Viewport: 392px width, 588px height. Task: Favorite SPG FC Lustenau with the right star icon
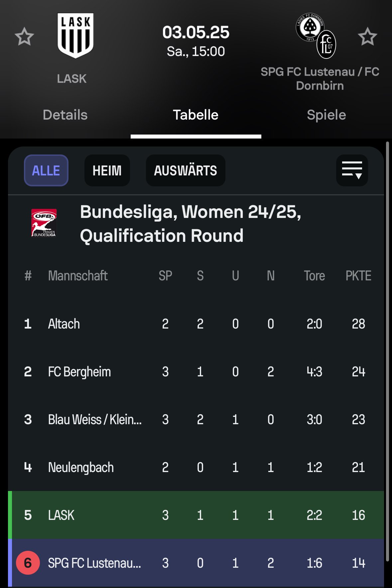coord(367,37)
